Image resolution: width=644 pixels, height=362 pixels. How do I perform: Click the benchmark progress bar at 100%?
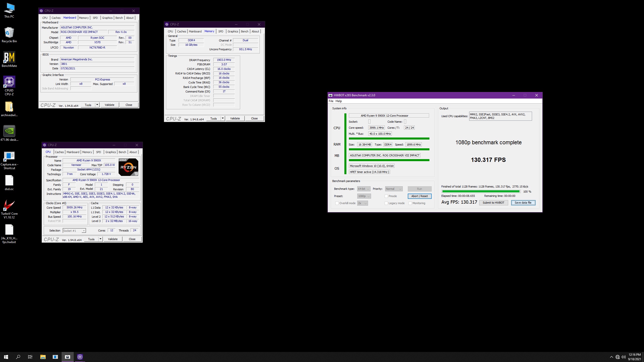pos(481,192)
